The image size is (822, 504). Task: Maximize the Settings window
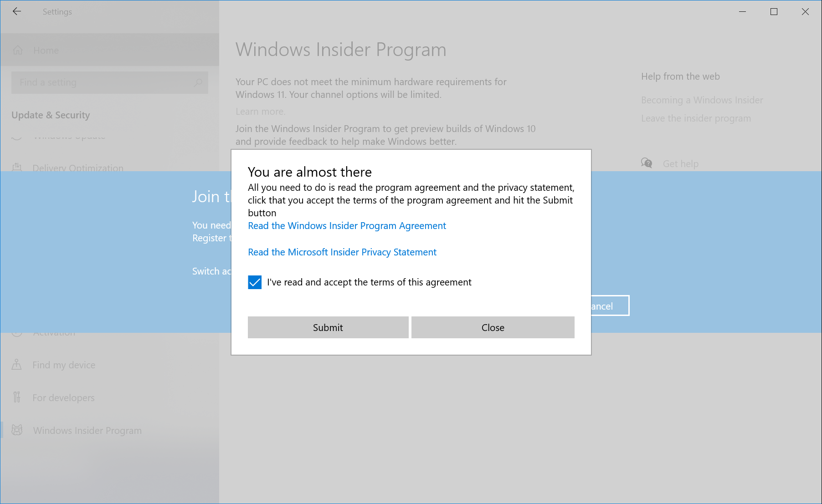pos(774,12)
